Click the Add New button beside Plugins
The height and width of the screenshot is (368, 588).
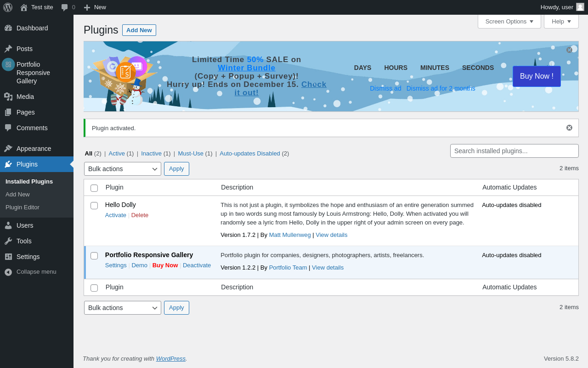pyautogui.click(x=139, y=30)
